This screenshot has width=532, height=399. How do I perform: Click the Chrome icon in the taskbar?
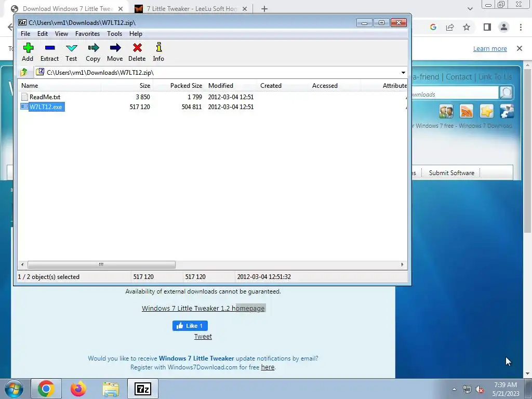click(46, 389)
